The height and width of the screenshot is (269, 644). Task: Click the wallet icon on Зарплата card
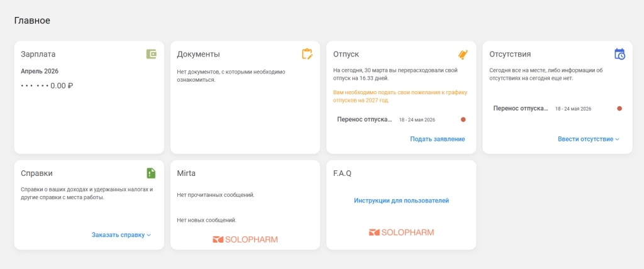pos(152,54)
